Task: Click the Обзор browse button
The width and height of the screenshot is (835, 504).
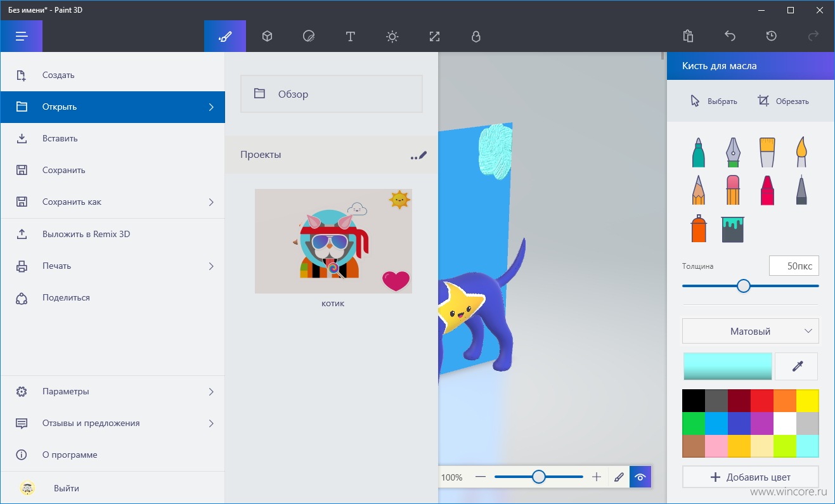Action: [x=331, y=94]
